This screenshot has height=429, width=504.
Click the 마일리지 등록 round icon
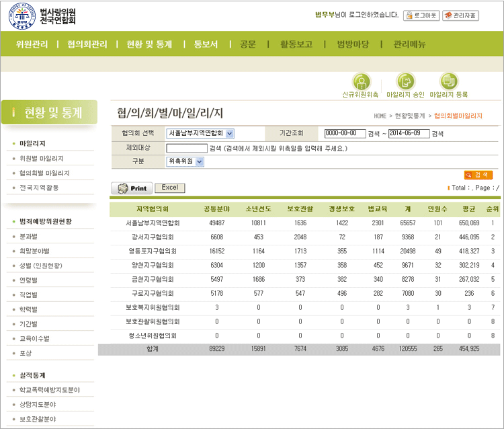coord(449,82)
